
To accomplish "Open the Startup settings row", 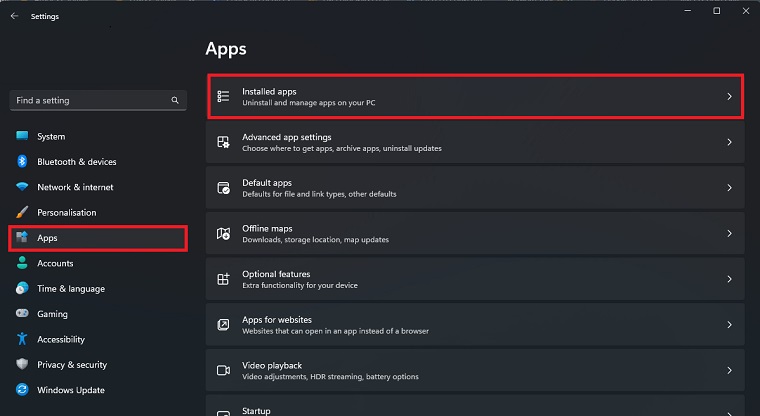I will [474, 409].
